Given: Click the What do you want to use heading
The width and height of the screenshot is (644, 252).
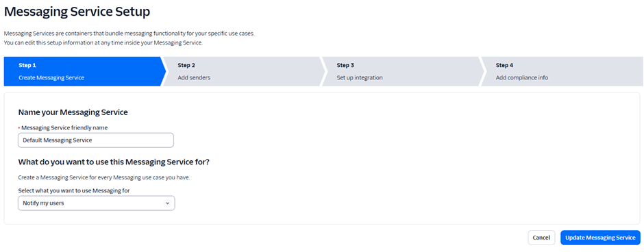Looking at the screenshot, I should 114,162.
